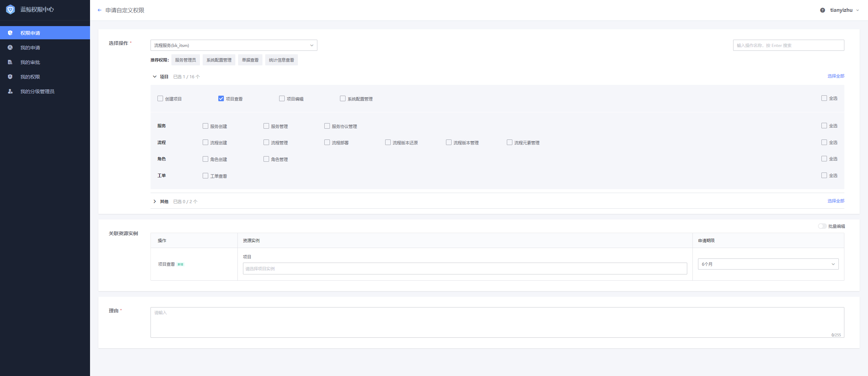The height and width of the screenshot is (376, 868).
Task: Select the 服务管理员 recommended permission tag
Action: (x=186, y=59)
